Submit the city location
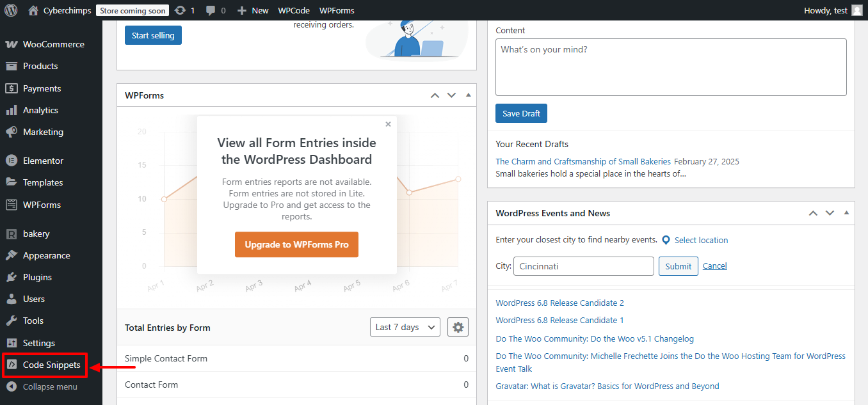Image resolution: width=868 pixels, height=405 pixels. (678, 266)
